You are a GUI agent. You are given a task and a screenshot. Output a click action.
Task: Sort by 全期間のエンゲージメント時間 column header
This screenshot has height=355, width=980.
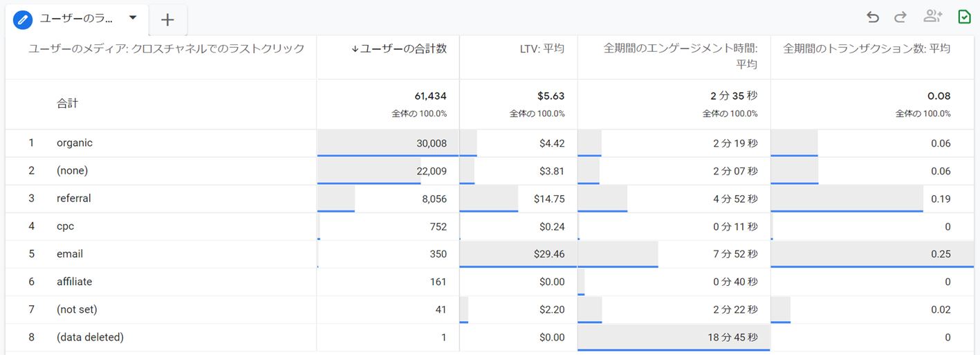[x=680, y=48]
